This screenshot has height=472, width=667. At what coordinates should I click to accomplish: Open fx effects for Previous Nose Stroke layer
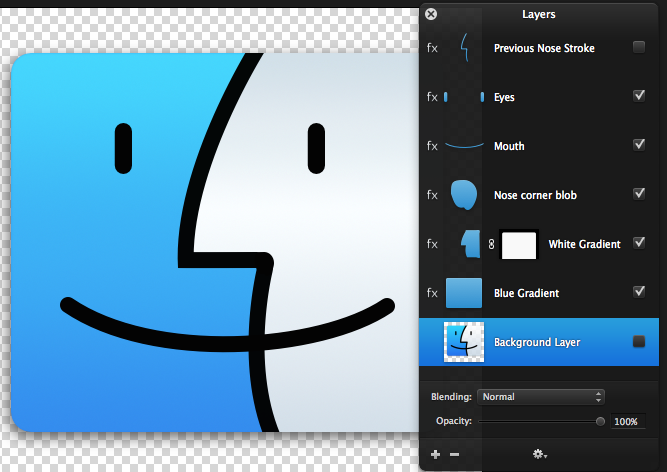pyautogui.click(x=432, y=48)
